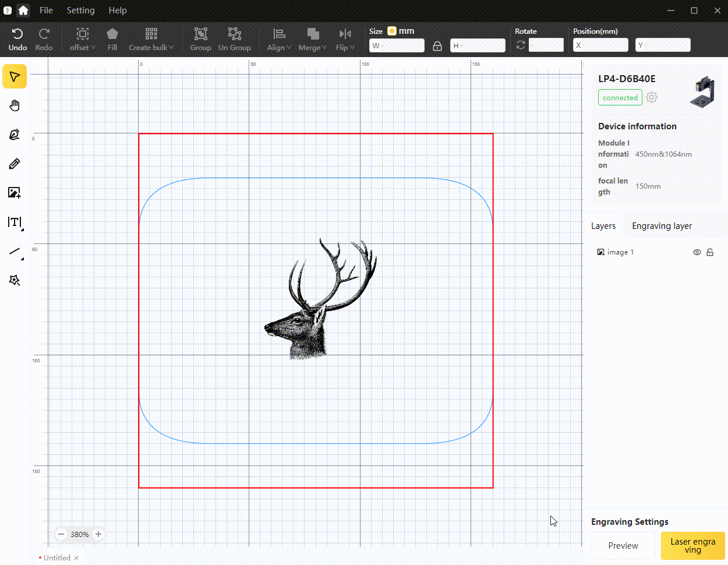Image resolution: width=728 pixels, height=565 pixels.
Task: Open device settings gear icon
Action: [652, 97]
